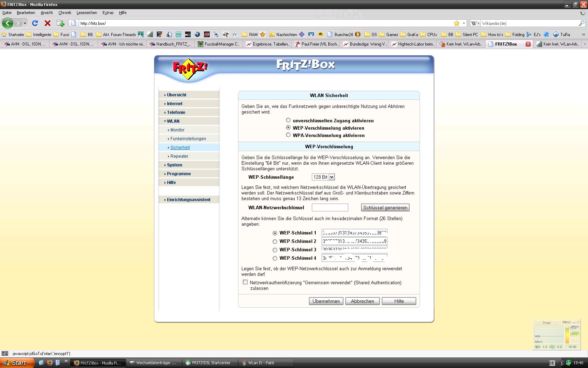Click the Firefox quick launch icon in the taskbar
588x368 pixels.
[49, 363]
